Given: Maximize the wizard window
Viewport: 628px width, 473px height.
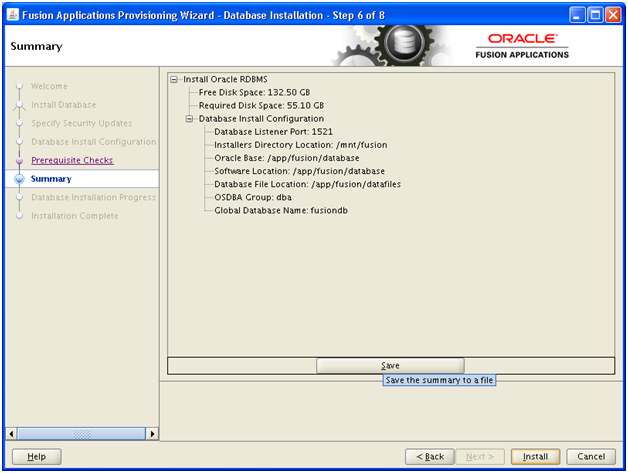Looking at the screenshot, I should point(596,15).
